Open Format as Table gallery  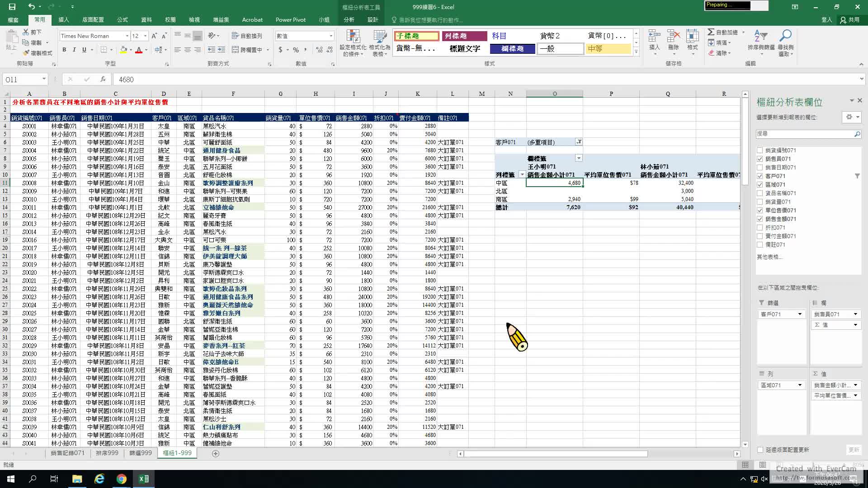tap(380, 43)
